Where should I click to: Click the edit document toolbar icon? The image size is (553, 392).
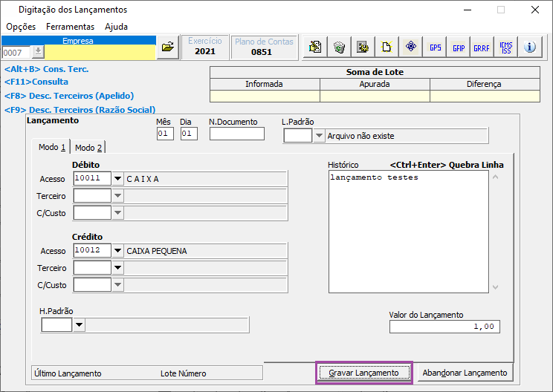[315, 47]
